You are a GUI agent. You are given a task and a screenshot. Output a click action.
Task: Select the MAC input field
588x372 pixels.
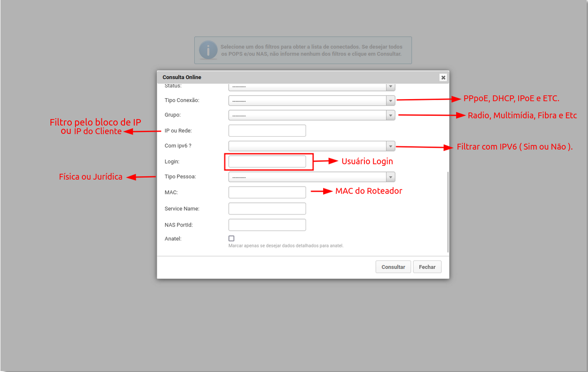coord(267,192)
